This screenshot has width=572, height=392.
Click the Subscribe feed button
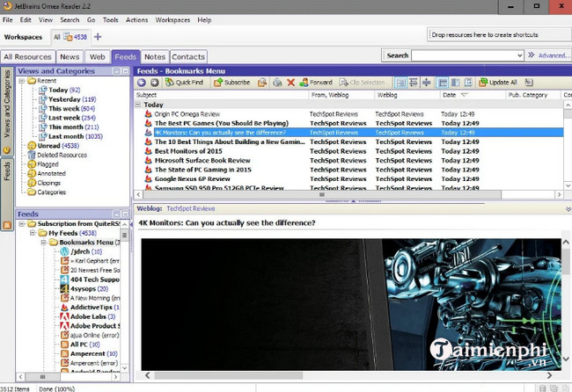pos(231,82)
